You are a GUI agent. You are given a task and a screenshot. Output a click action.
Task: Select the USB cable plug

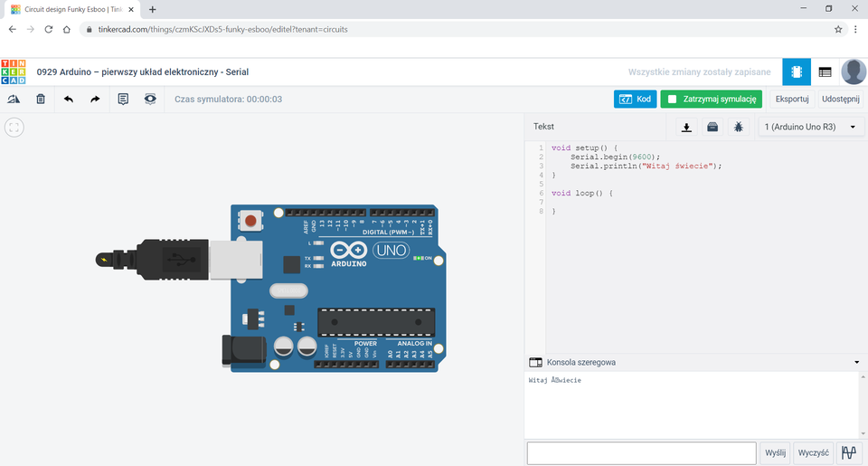[173, 259]
